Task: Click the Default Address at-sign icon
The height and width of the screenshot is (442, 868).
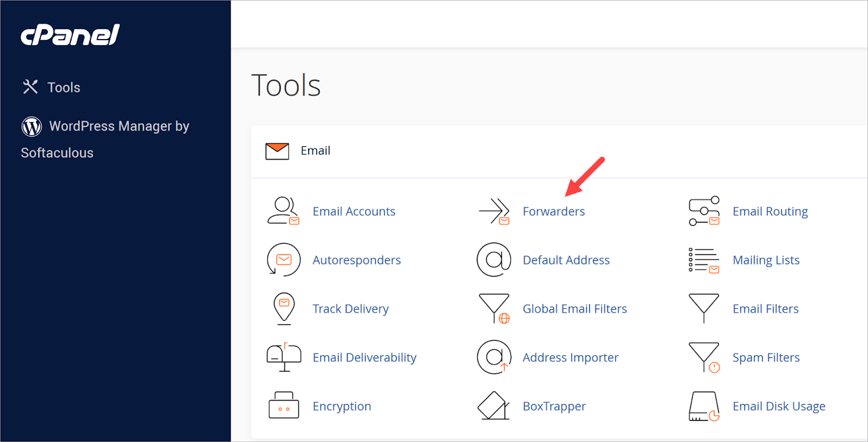Action: tap(494, 260)
